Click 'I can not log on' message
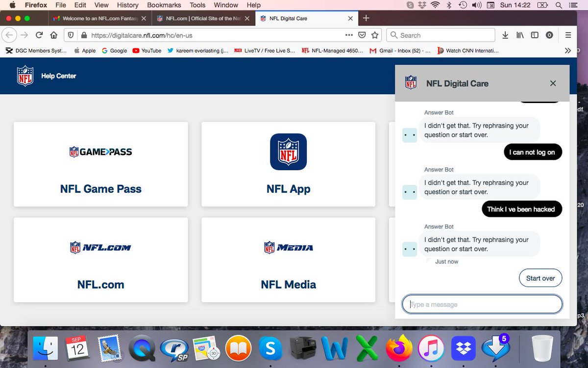This screenshot has height=368, width=588. tap(533, 152)
